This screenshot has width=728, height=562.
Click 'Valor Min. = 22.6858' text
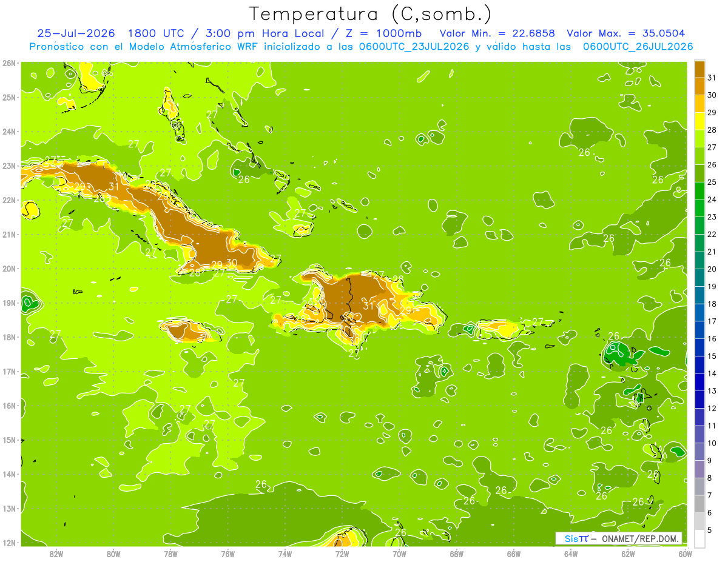click(497, 33)
